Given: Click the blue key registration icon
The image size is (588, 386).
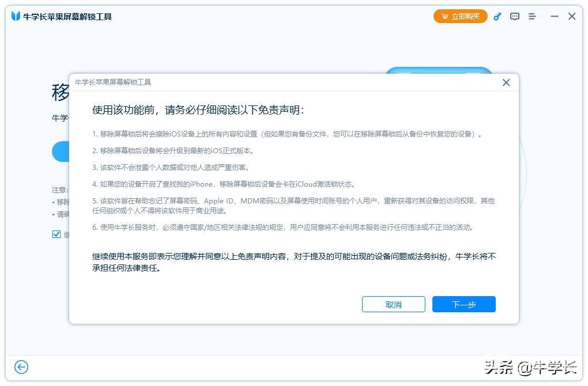Looking at the screenshot, I should coord(497,16).
